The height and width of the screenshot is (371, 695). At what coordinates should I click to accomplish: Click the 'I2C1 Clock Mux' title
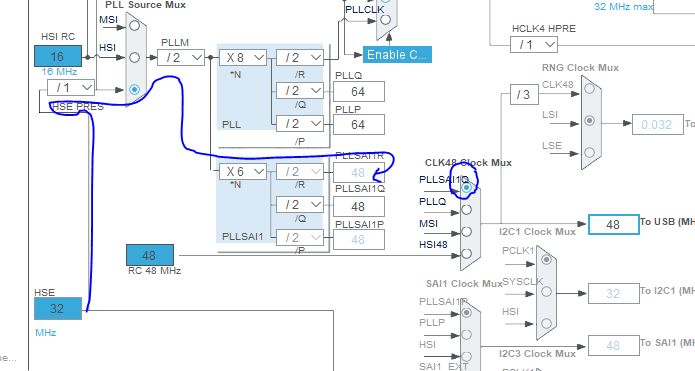click(537, 232)
